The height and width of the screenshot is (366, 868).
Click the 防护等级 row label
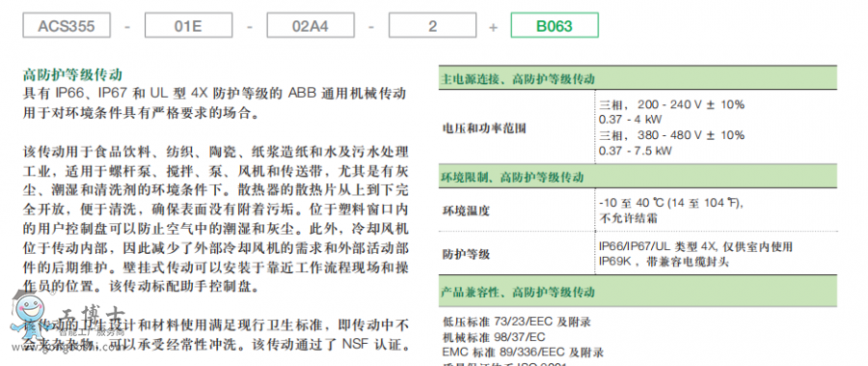point(466,255)
